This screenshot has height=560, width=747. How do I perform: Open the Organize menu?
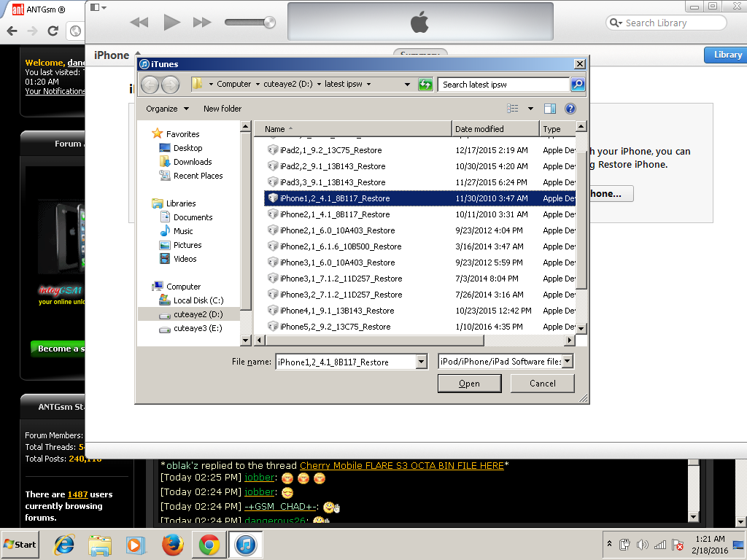coord(167,109)
